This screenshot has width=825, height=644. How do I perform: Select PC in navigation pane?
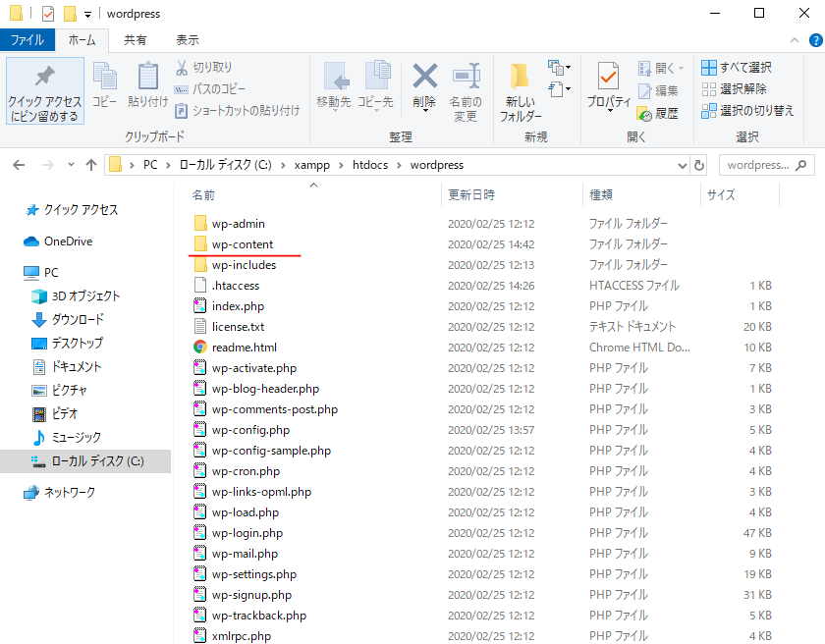pyautogui.click(x=41, y=272)
